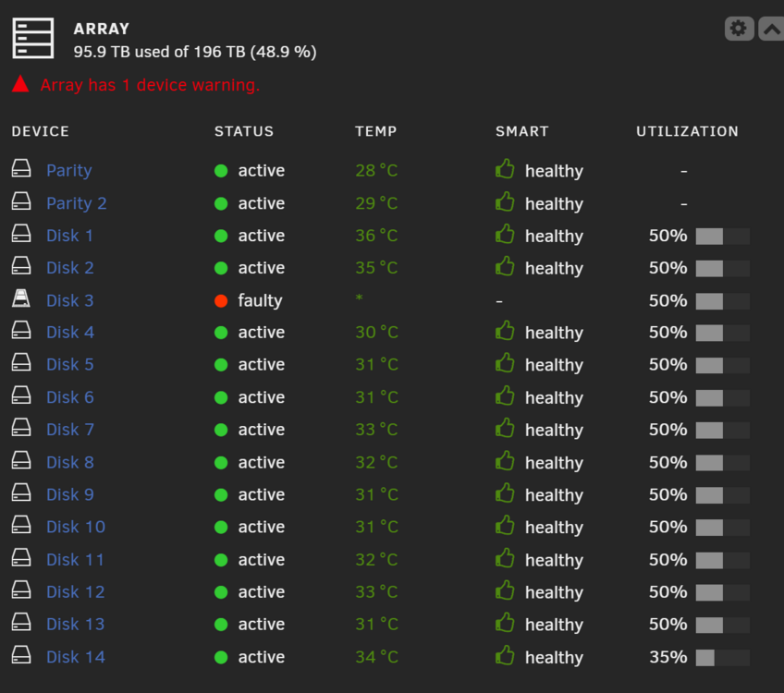The height and width of the screenshot is (693, 784).
Task: Click the drive icon beside Disk 4
Action: pyautogui.click(x=21, y=330)
